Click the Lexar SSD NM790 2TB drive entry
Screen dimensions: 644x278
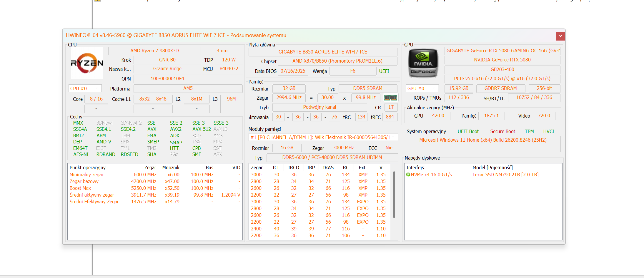(x=505, y=175)
